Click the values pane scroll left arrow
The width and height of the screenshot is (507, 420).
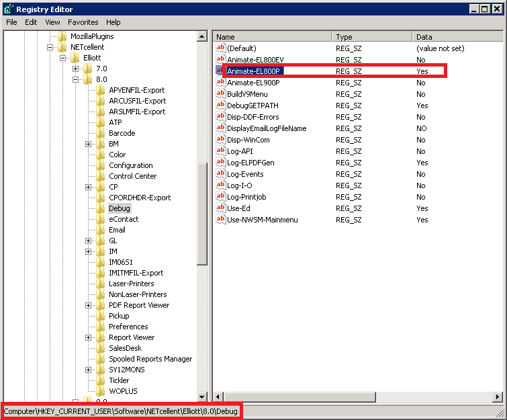pos(218,396)
